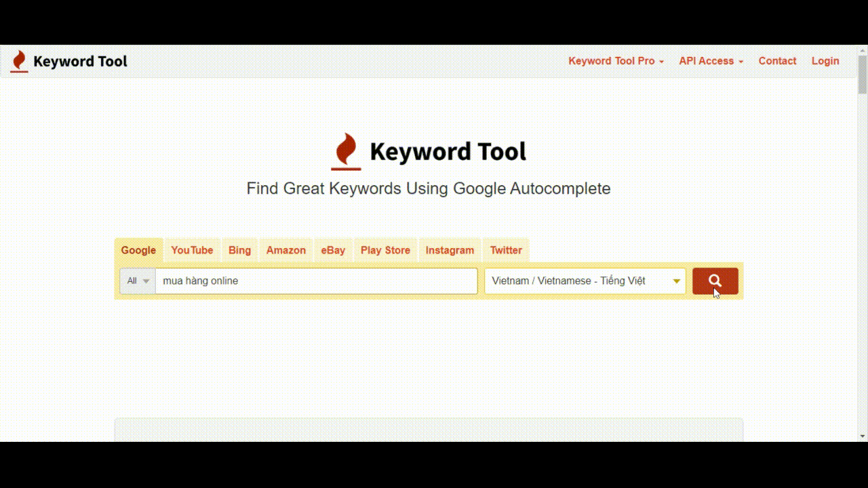Image resolution: width=868 pixels, height=488 pixels.
Task: Click the scrollbar up arrow
Action: (x=863, y=51)
